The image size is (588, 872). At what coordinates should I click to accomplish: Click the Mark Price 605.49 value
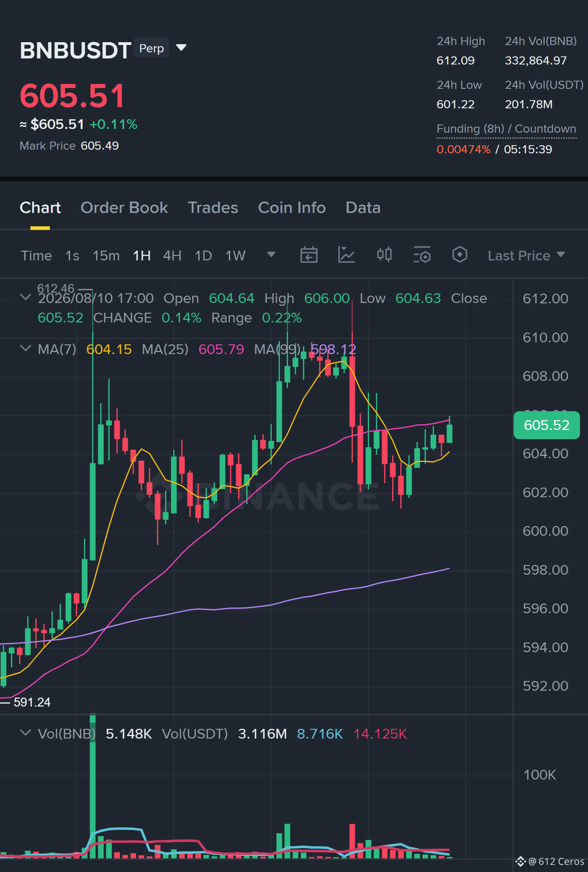(100, 146)
